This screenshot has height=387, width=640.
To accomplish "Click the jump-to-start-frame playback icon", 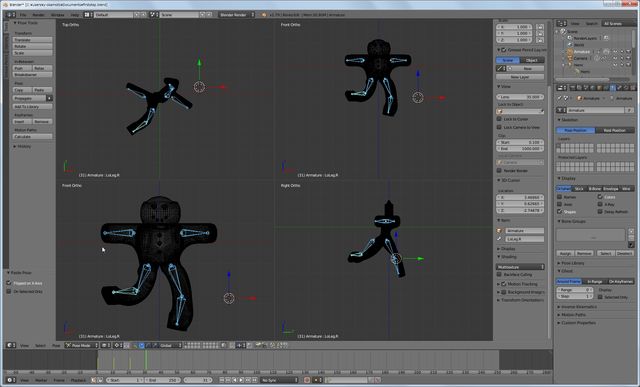I will tap(222, 380).
